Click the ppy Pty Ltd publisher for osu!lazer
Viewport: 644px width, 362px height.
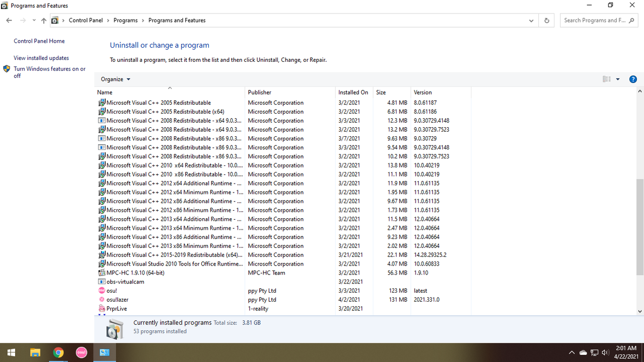click(262, 300)
